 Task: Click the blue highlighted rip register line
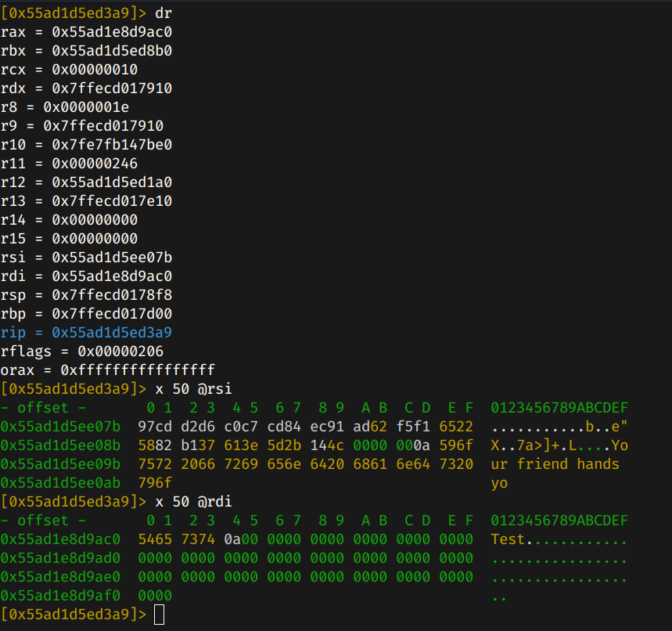(x=86, y=333)
